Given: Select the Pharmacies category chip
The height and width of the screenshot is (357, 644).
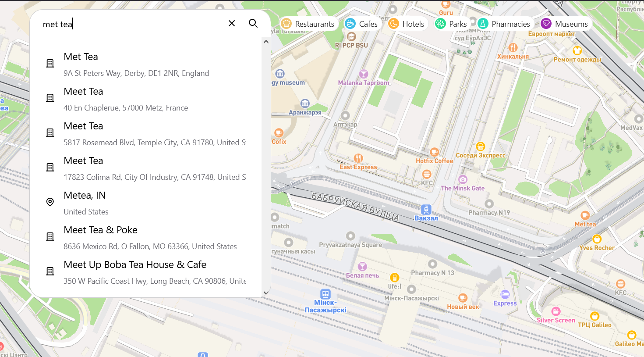Looking at the screenshot, I should coord(504,24).
